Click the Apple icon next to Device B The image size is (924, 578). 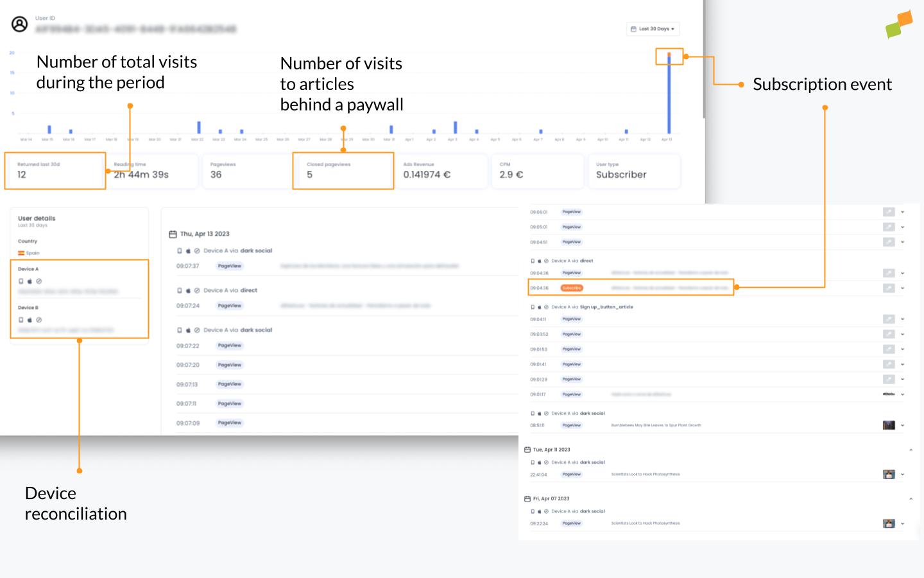pos(29,319)
